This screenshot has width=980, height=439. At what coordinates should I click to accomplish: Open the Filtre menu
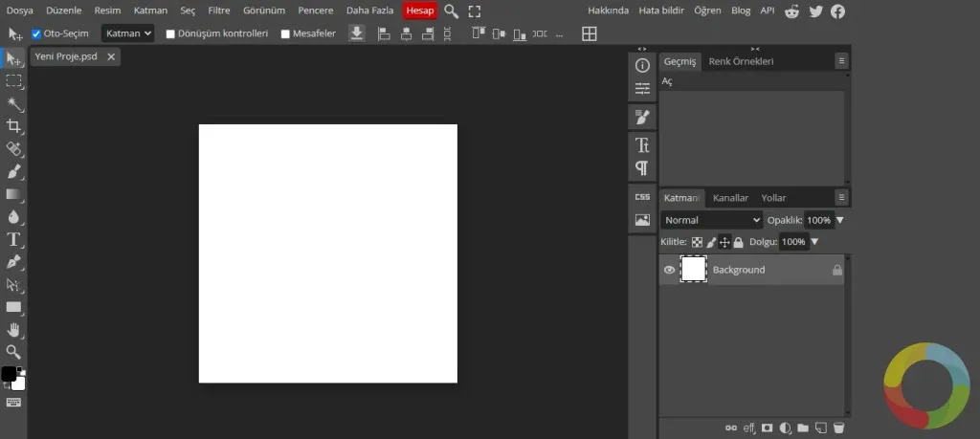coord(219,11)
